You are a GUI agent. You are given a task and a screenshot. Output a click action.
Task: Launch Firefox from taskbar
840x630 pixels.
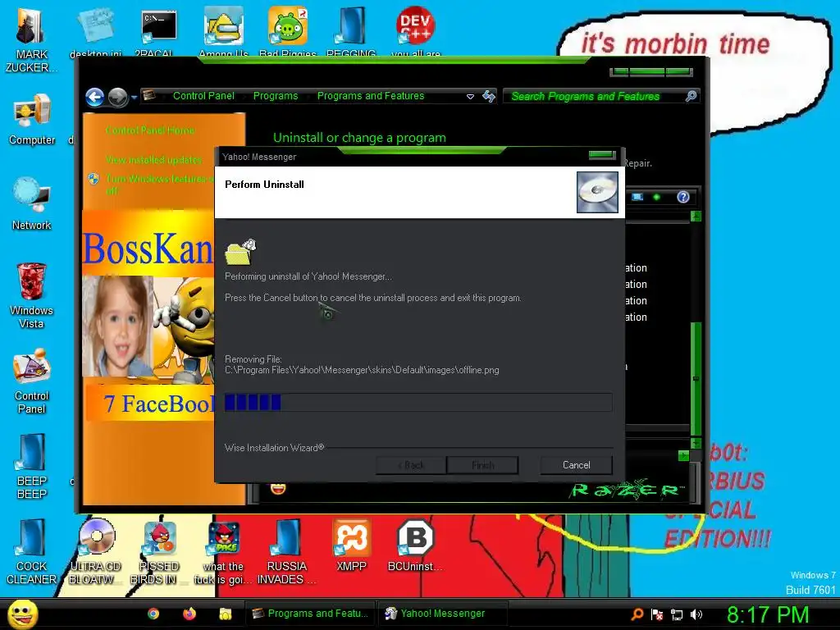[x=189, y=614]
